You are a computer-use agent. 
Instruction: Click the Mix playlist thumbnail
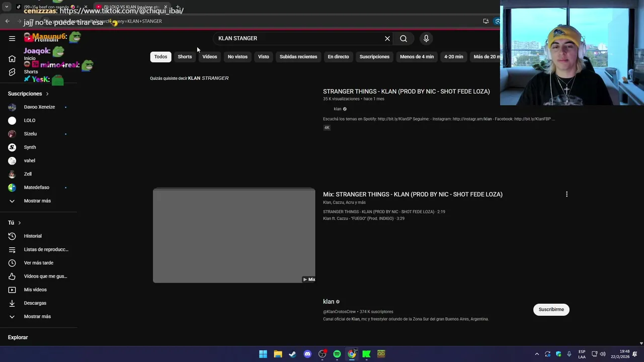tap(234, 235)
